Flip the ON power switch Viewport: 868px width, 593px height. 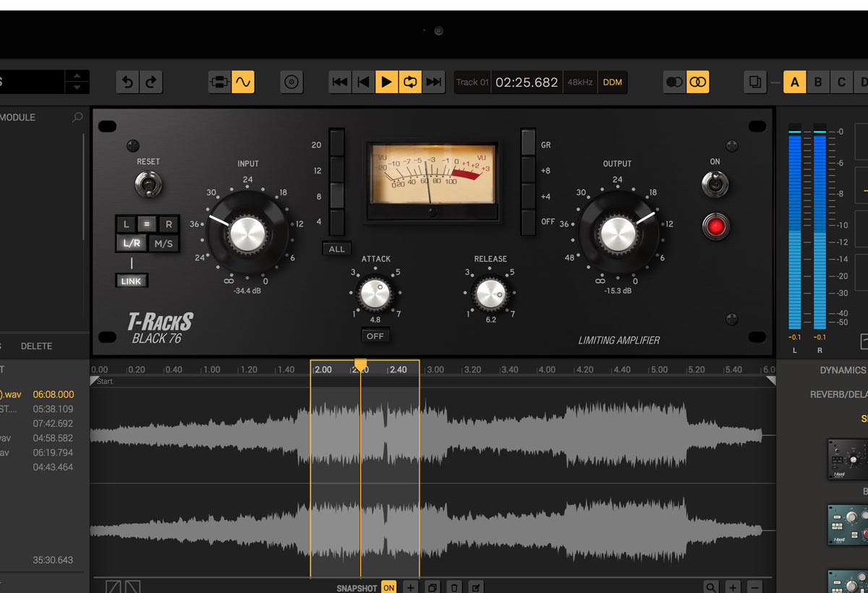coord(715,184)
